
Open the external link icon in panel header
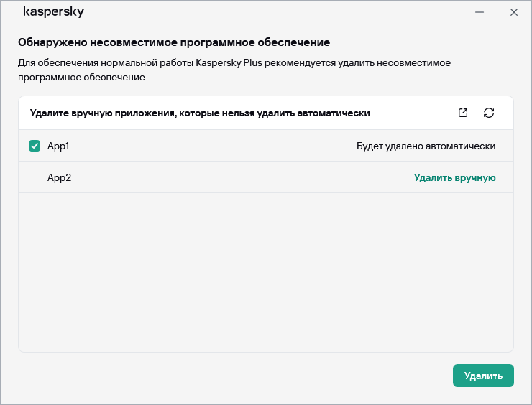point(463,113)
